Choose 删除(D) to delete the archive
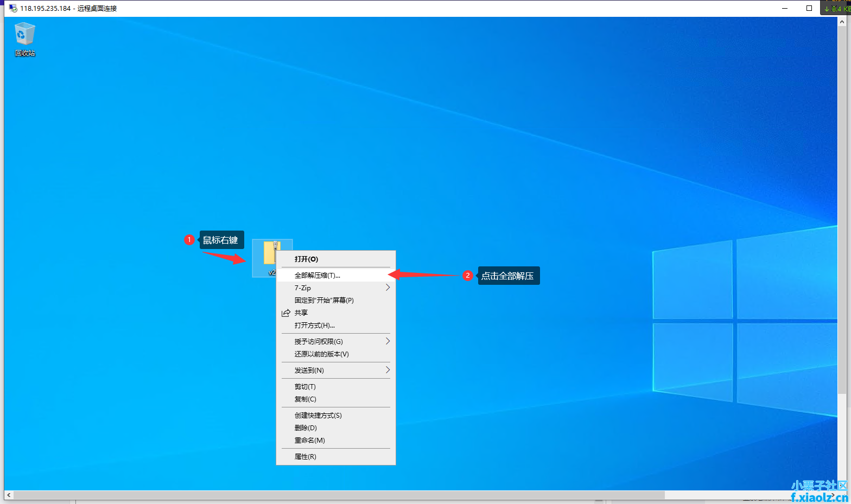 point(306,428)
